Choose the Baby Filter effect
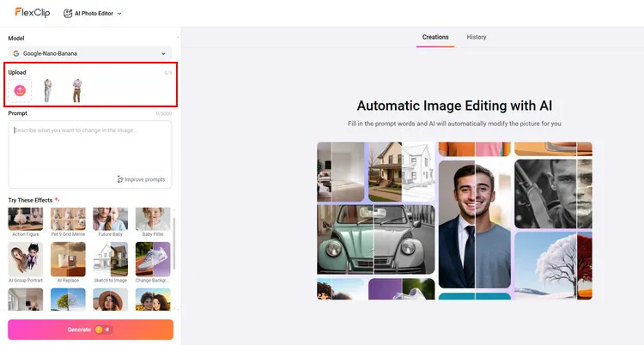The width and height of the screenshot is (644, 345). coord(153,221)
